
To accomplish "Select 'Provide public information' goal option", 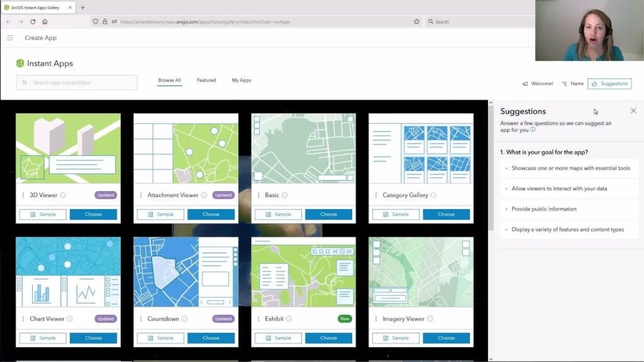I will pyautogui.click(x=543, y=209).
